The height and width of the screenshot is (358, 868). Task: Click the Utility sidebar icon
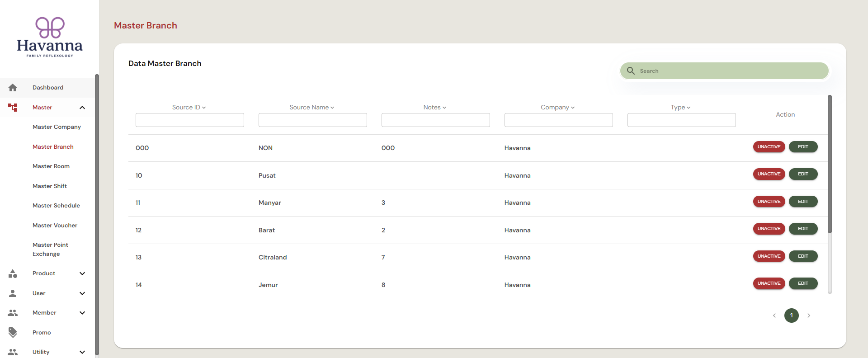(13, 352)
